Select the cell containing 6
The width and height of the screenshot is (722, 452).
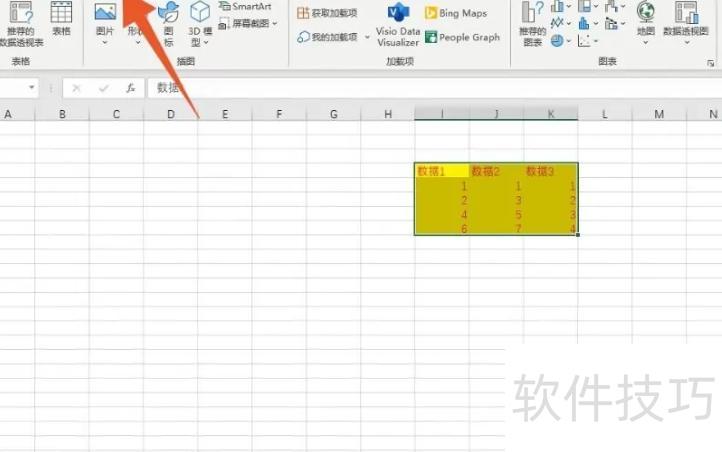click(x=442, y=228)
